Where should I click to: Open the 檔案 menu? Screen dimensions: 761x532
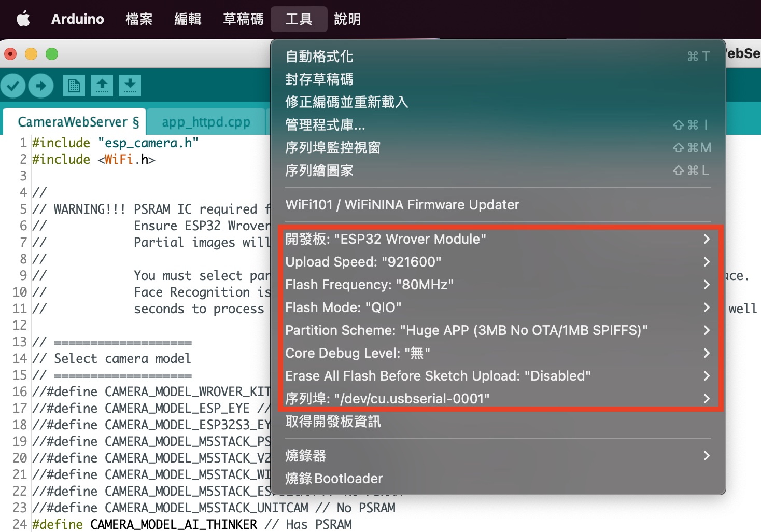coord(139,19)
